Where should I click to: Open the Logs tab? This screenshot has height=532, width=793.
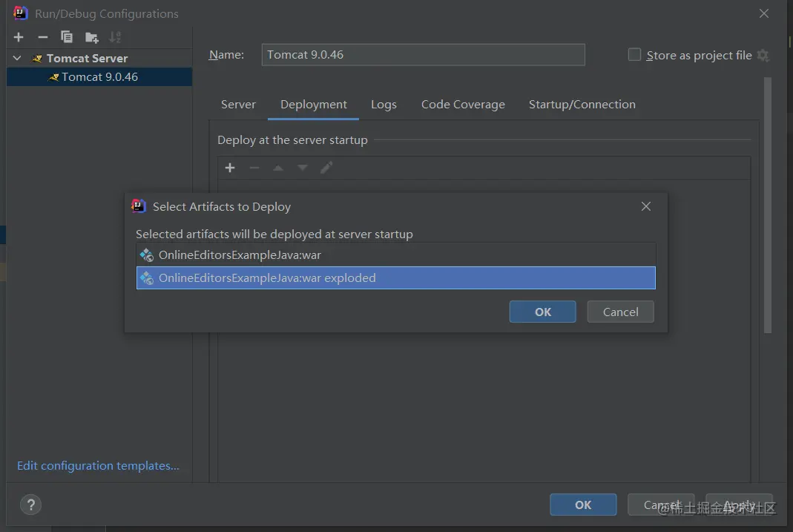pyautogui.click(x=384, y=105)
